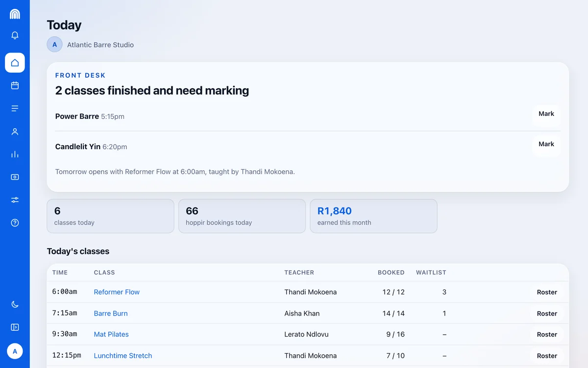
Task: Click the "7:15am" time cell
Action: coord(65,313)
